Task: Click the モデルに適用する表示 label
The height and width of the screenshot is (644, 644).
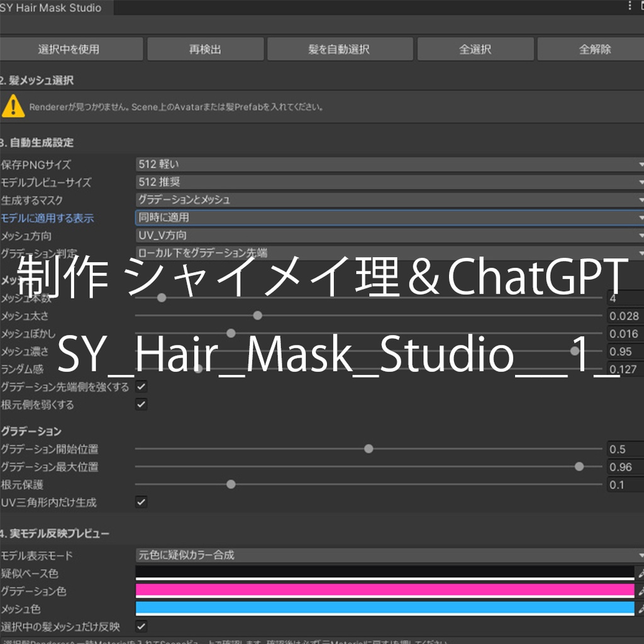Action: click(x=47, y=218)
